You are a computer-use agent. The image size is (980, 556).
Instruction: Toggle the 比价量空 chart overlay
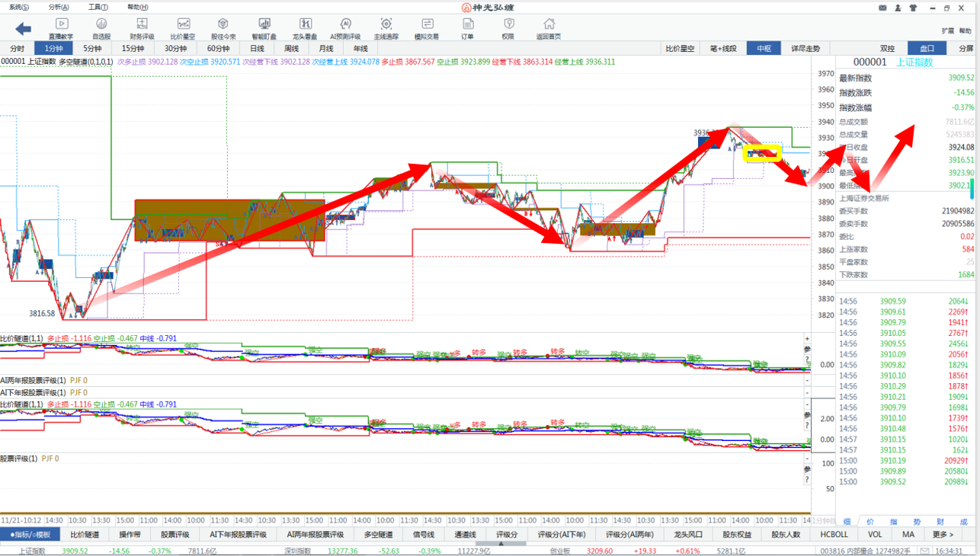(680, 48)
